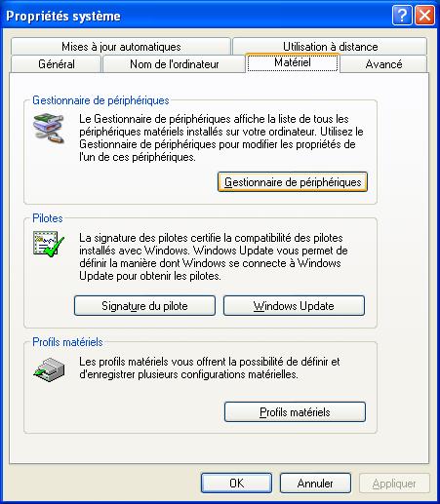This screenshot has width=440, height=504.
Task: Switch to Utilisation à distance tab
Action: click(330, 47)
